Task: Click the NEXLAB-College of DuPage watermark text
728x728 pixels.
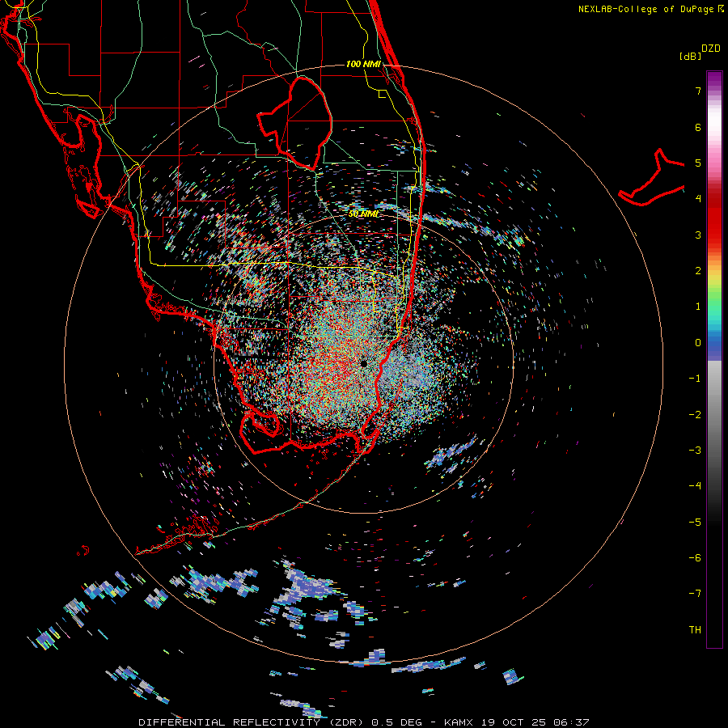Action: click(650, 9)
